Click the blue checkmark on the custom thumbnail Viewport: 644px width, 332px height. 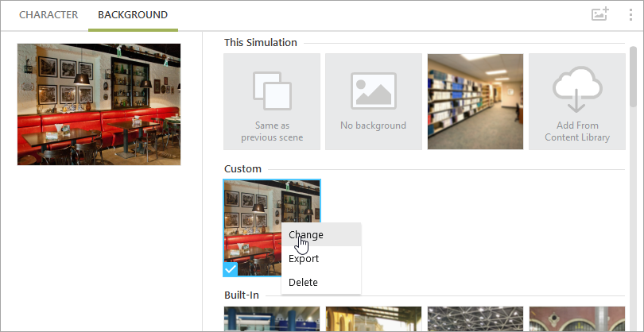[231, 270]
